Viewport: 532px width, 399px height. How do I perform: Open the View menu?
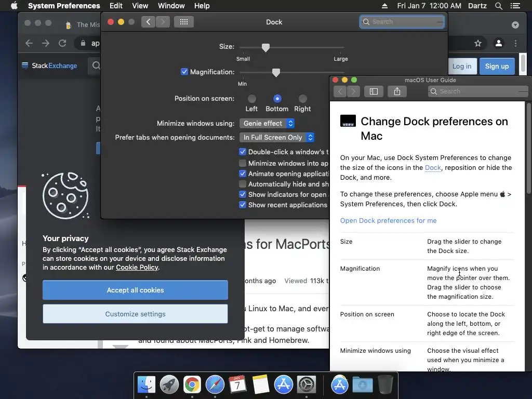coord(140,6)
